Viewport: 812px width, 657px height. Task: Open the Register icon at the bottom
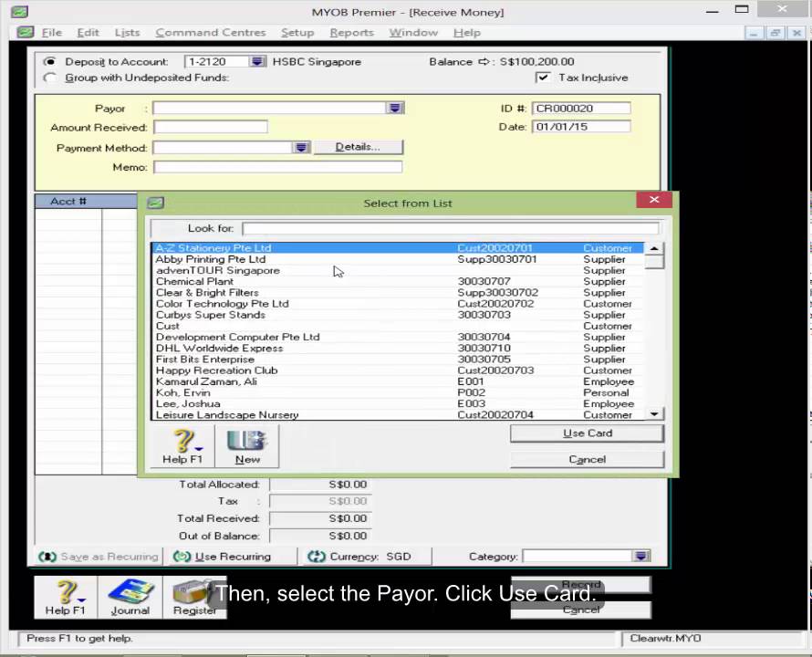194,598
